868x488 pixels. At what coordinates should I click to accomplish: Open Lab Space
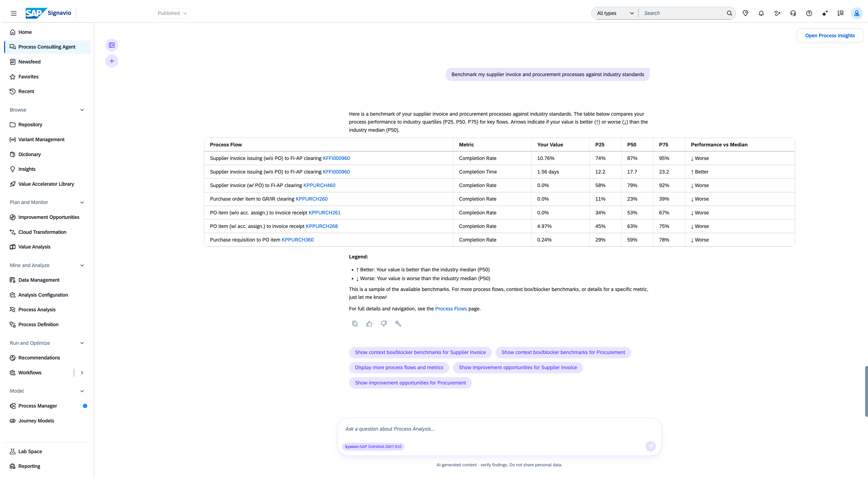[47, 451]
